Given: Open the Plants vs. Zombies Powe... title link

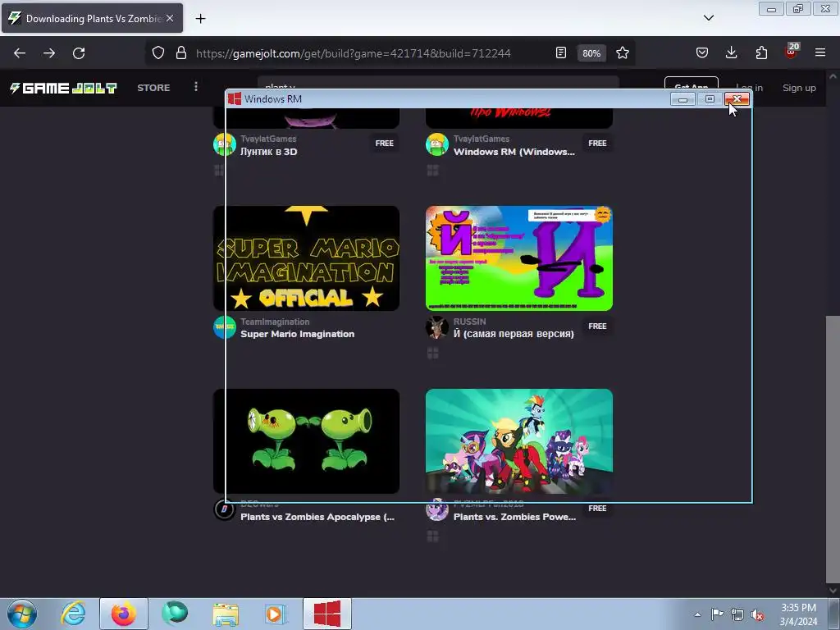Looking at the screenshot, I should [x=514, y=517].
